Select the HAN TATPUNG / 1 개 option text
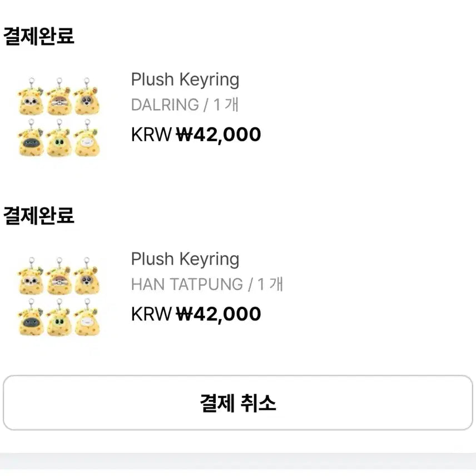Viewport: 476px width, 476px height. 207,285
